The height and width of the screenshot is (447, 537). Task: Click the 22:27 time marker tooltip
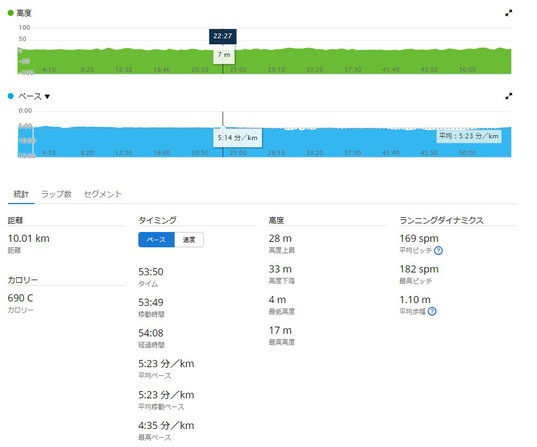pos(223,36)
